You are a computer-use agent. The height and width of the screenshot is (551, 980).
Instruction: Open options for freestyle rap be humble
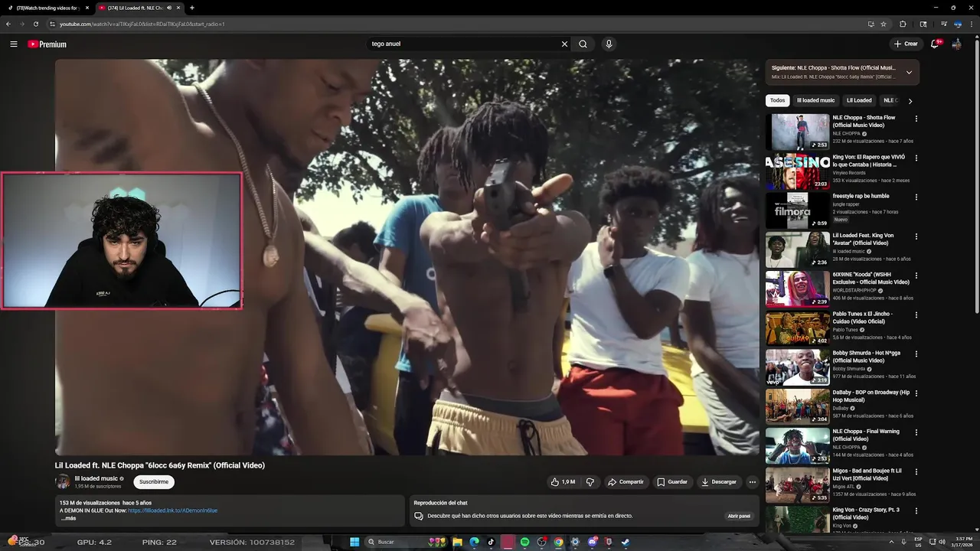click(916, 197)
